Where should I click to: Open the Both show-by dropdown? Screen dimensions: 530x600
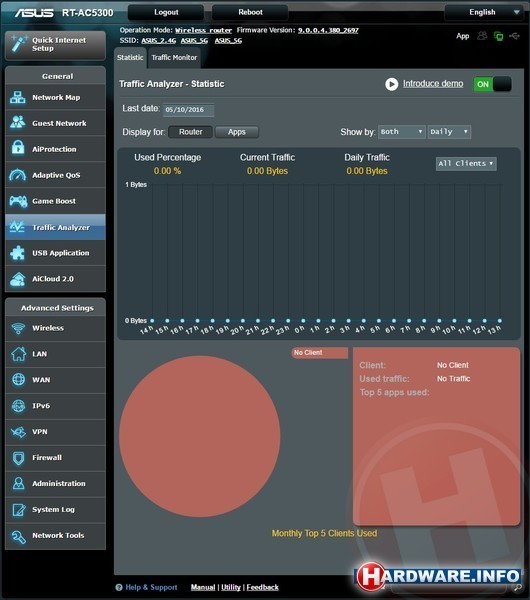[401, 132]
